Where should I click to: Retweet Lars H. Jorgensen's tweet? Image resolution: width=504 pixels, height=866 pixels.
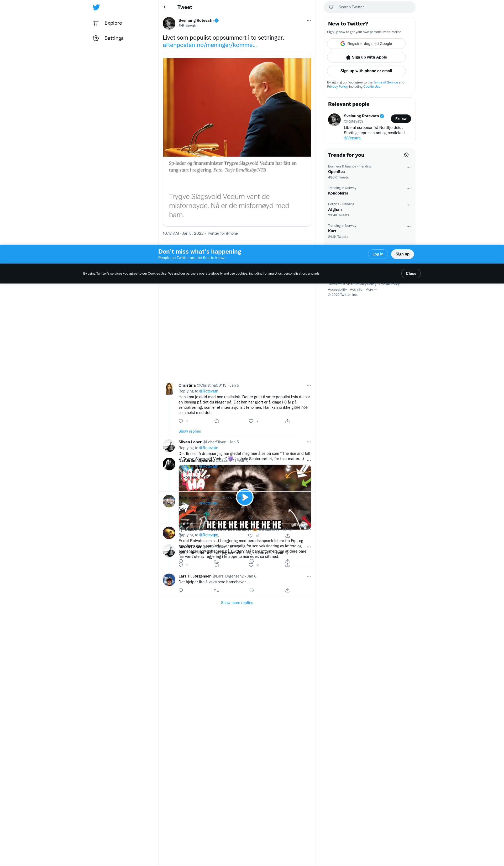point(217,591)
